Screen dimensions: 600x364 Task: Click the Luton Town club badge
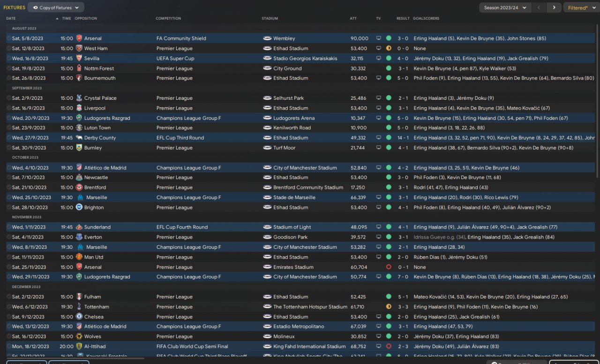click(79, 128)
